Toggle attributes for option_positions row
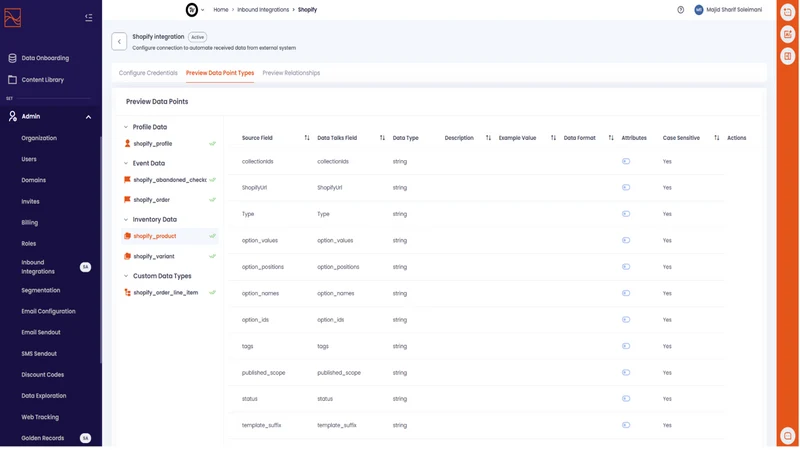800x450 pixels. (x=626, y=267)
